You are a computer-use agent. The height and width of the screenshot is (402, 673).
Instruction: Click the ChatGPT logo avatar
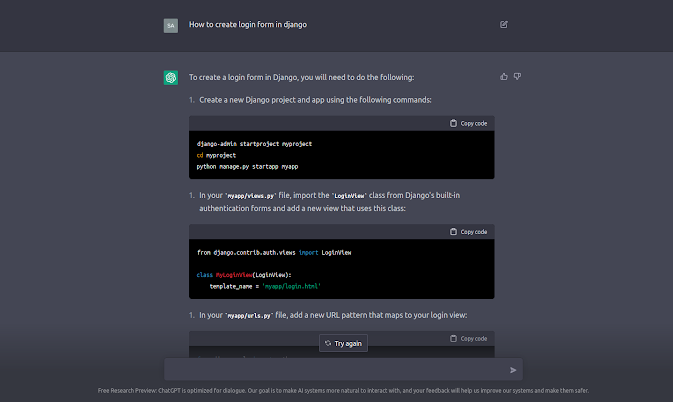pyautogui.click(x=171, y=78)
